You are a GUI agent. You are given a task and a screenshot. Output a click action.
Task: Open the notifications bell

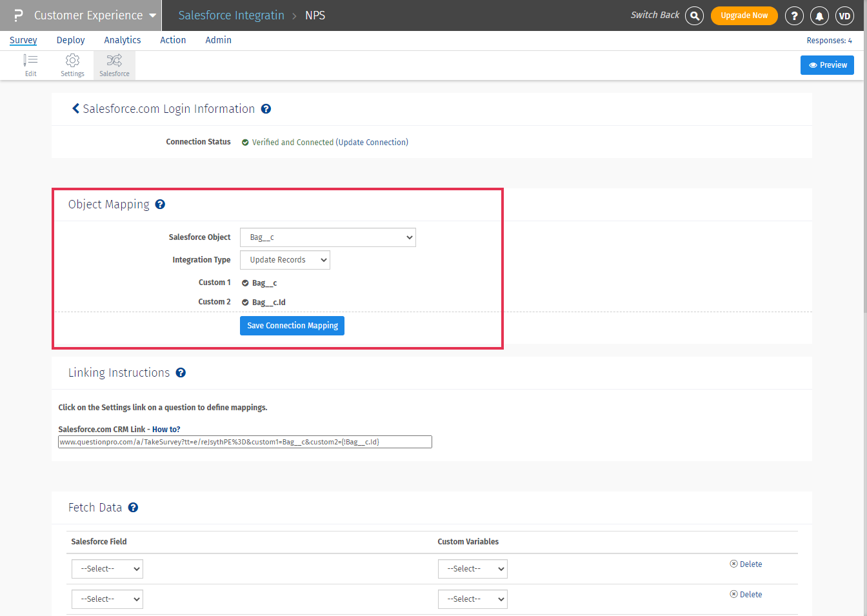pos(819,15)
